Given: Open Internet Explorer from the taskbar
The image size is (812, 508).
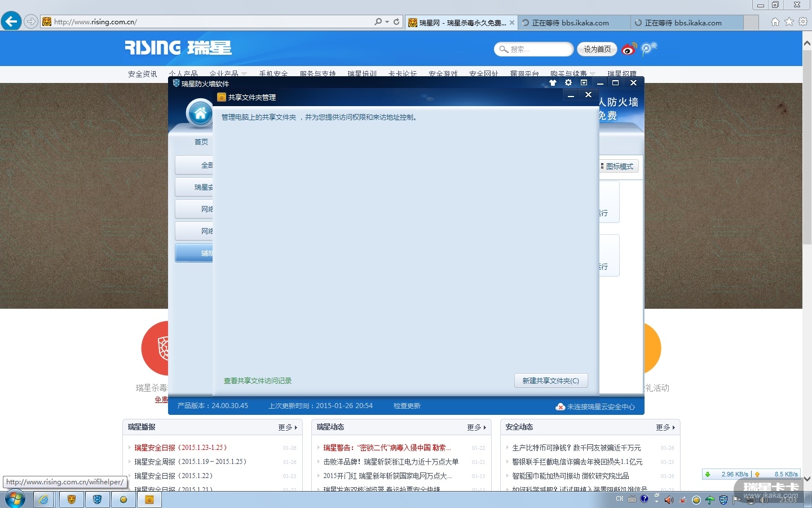Looking at the screenshot, I should [43, 500].
